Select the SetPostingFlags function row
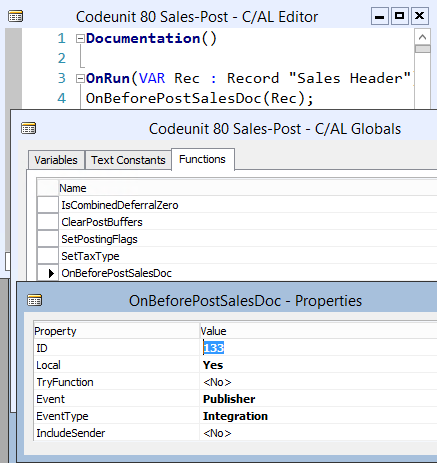 pyautogui.click(x=248, y=239)
